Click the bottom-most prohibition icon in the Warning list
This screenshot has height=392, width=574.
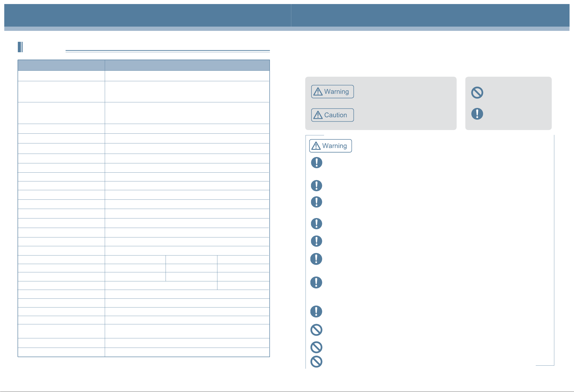(316, 362)
